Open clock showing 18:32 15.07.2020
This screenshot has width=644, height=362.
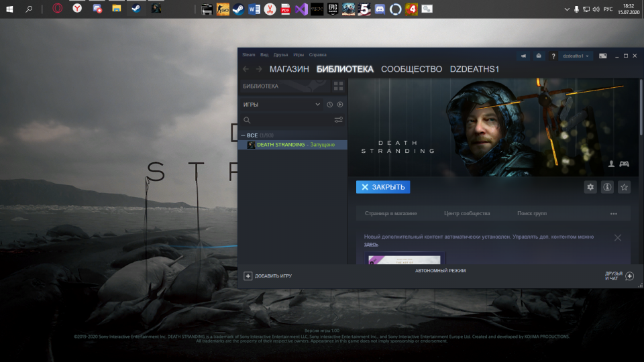pos(629,9)
